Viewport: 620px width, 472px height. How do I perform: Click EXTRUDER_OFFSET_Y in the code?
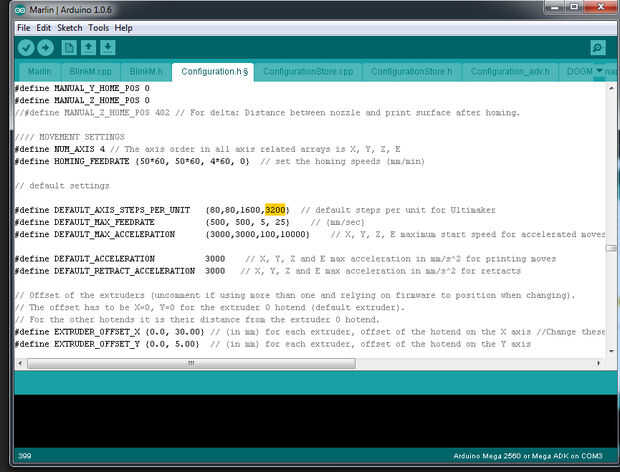pyautogui.click(x=97, y=344)
